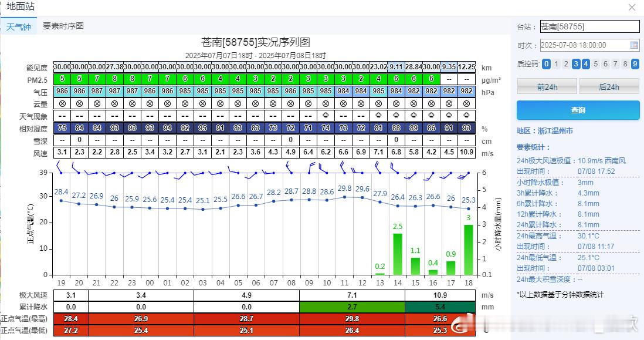This screenshot has height=340, width=644.
Task: Toggle quality code 5
Action: point(595,64)
